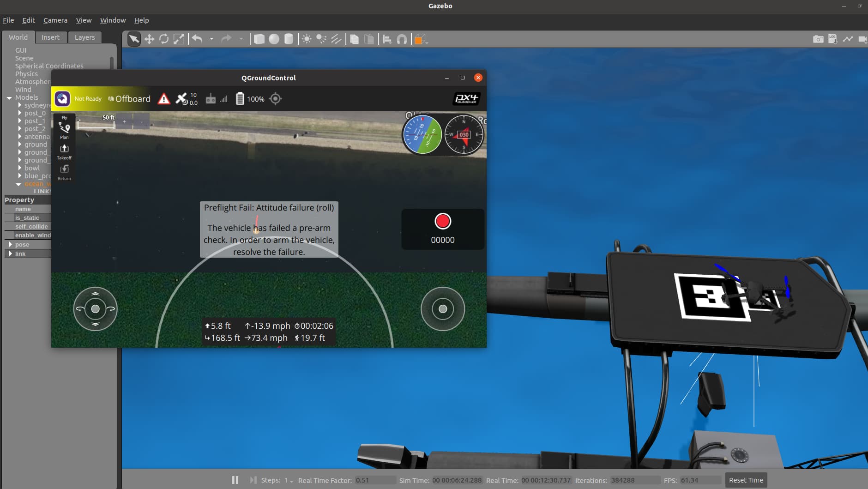Open the Window menu
This screenshot has width=868, height=489.
(113, 20)
